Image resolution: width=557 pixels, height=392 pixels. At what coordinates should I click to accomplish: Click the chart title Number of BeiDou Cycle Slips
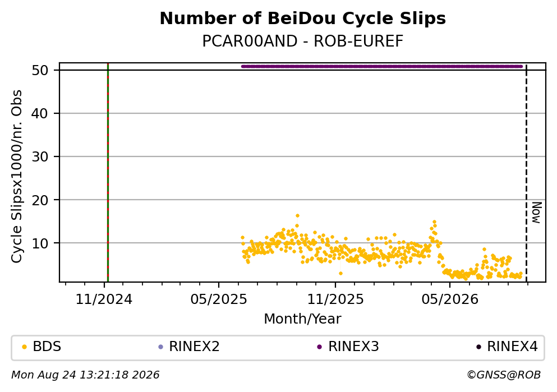pos(303,19)
